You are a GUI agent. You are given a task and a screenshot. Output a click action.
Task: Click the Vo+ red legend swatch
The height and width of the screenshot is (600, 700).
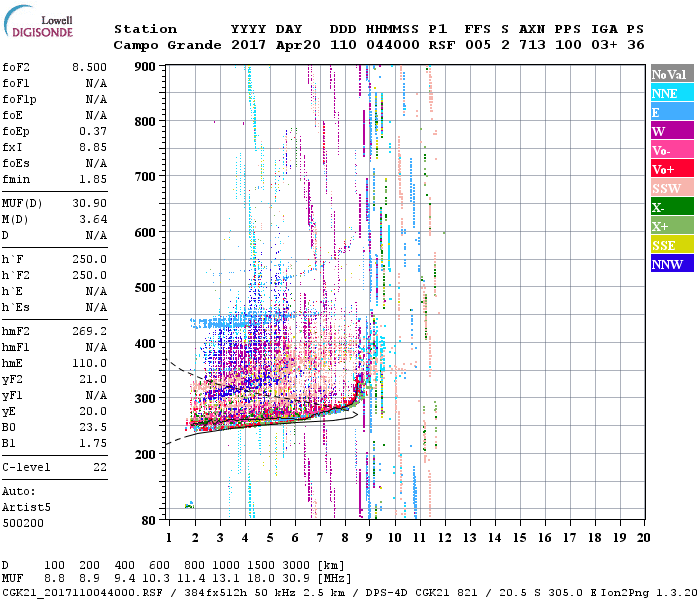click(672, 169)
